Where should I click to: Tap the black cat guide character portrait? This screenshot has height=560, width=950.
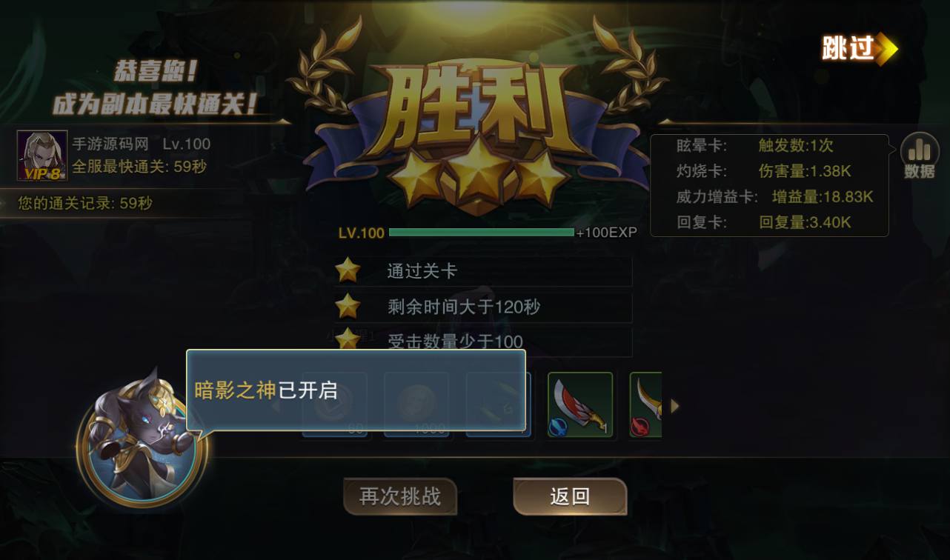pyautogui.click(x=140, y=439)
